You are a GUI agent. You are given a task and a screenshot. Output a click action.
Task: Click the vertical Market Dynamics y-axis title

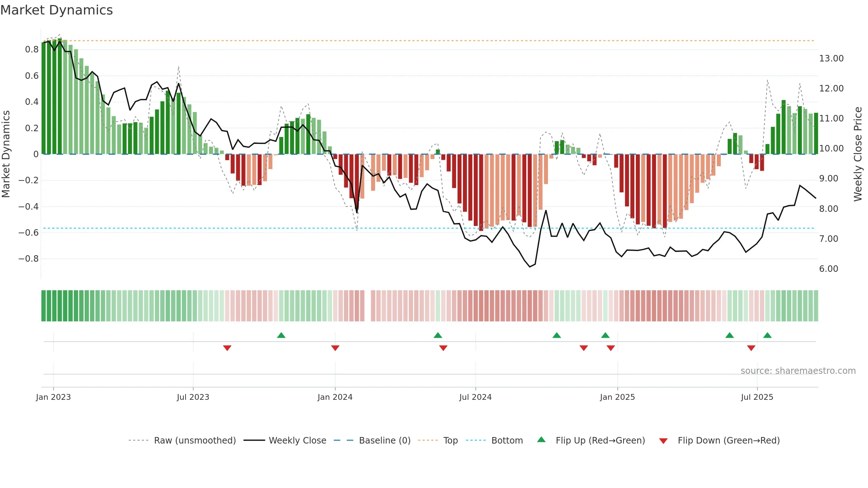tap(6, 154)
